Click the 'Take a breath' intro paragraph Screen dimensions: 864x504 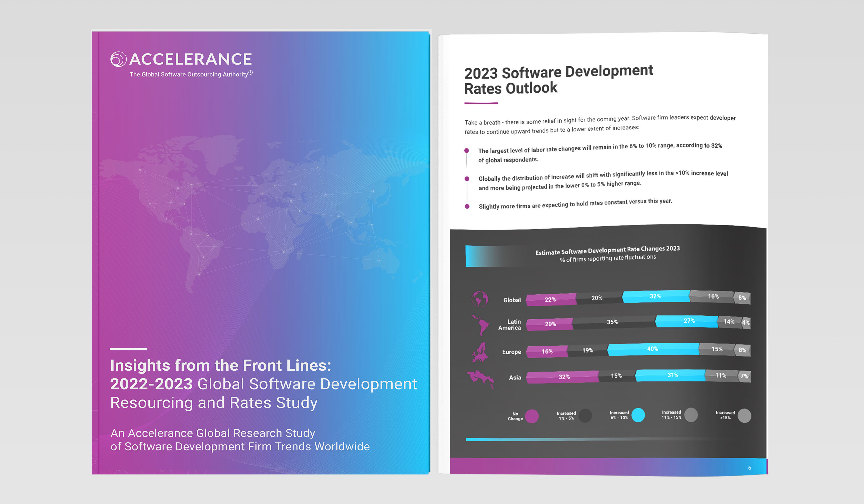(x=600, y=125)
